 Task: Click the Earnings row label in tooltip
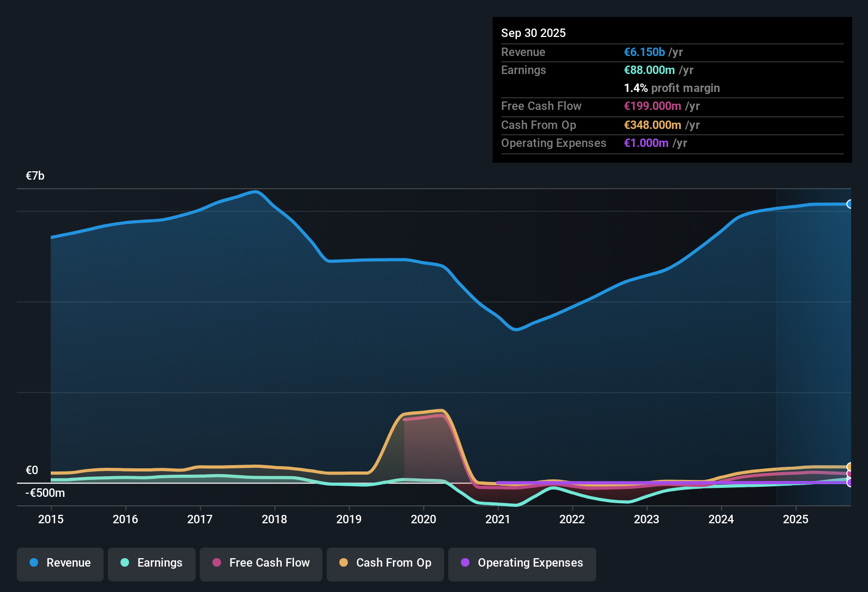(x=523, y=70)
